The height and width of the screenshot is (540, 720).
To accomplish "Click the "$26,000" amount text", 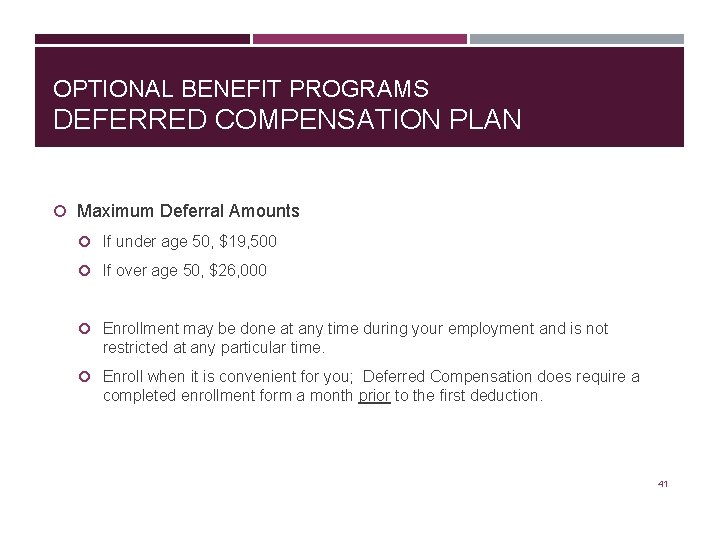I will [240, 270].
